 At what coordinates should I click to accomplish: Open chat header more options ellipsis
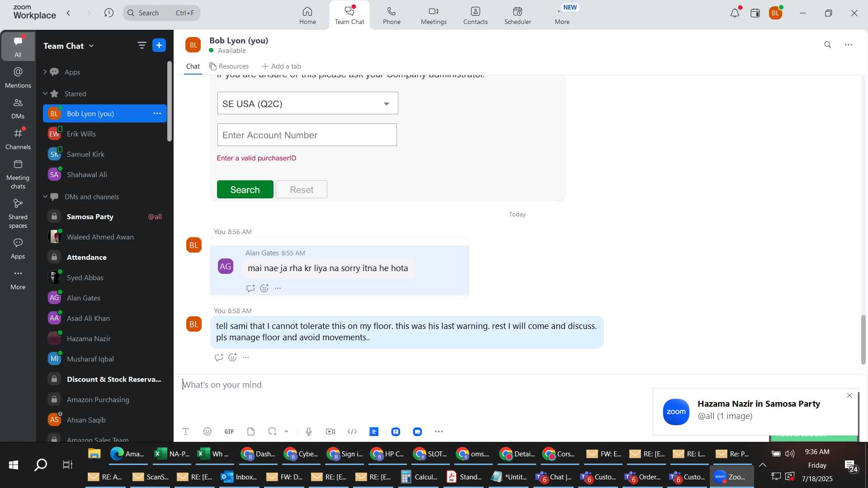point(849,45)
